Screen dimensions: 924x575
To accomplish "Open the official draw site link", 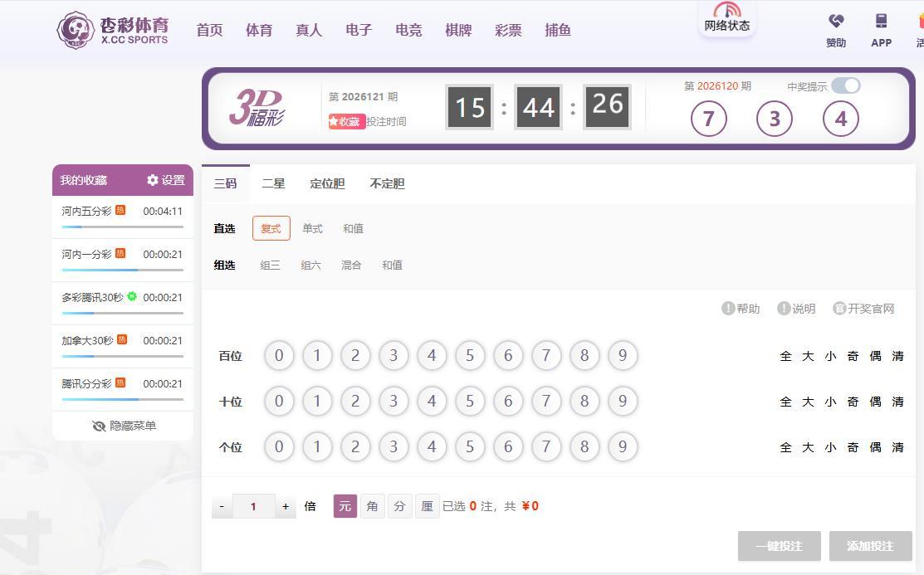I will (x=863, y=308).
